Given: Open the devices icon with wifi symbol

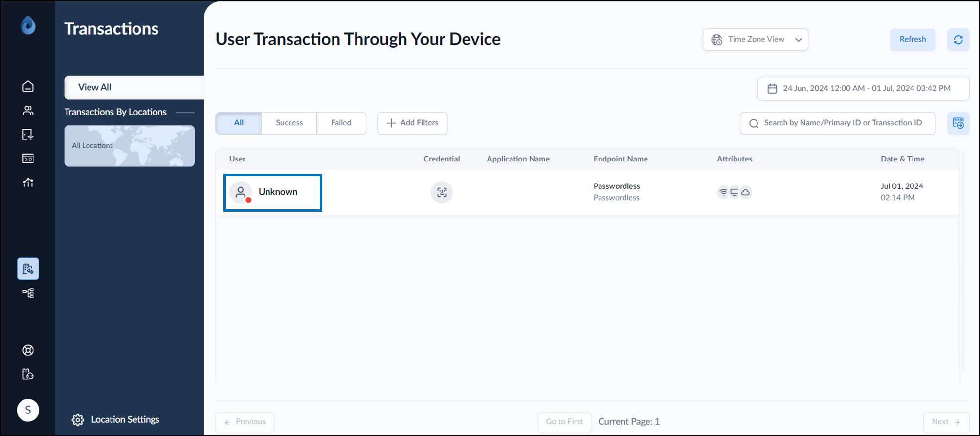Looking at the screenshot, I should 28,135.
